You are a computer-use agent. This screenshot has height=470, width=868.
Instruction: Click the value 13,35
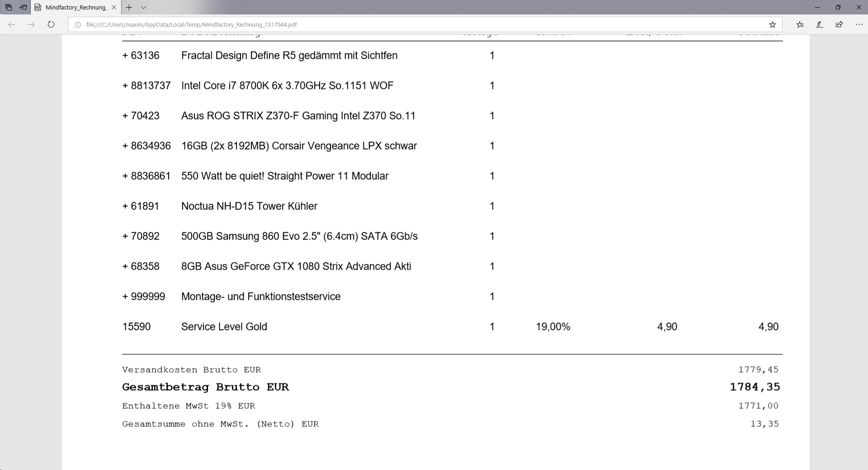tap(764, 424)
